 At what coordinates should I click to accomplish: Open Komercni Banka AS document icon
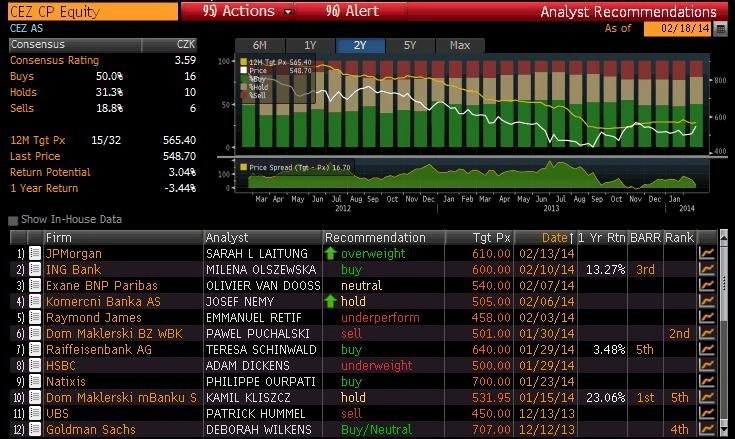click(35, 301)
